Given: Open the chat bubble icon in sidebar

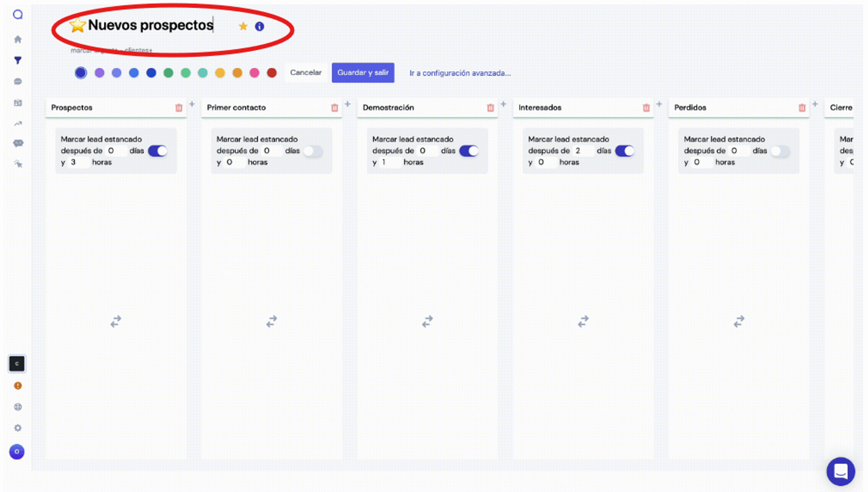Looking at the screenshot, I should (18, 81).
